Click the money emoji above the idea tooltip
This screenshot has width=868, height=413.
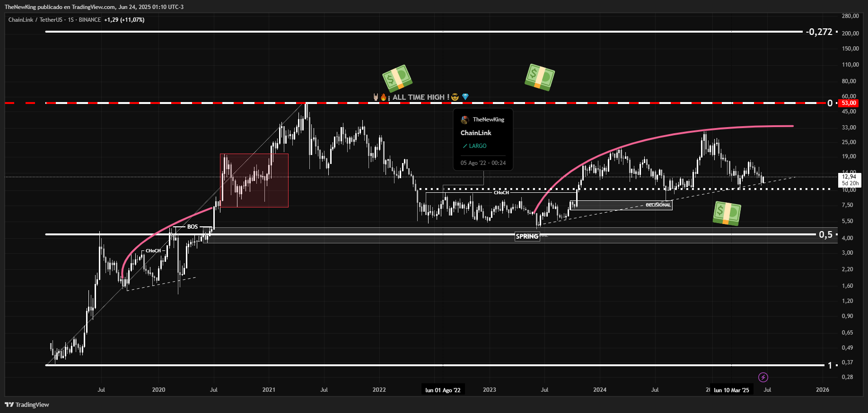tap(539, 77)
